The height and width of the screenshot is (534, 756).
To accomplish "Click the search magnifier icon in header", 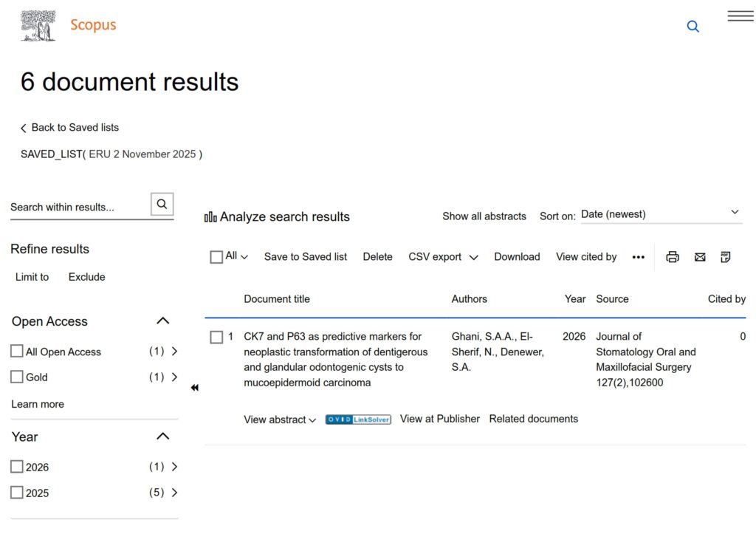I will pyautogui.click(x=693, y=27).
